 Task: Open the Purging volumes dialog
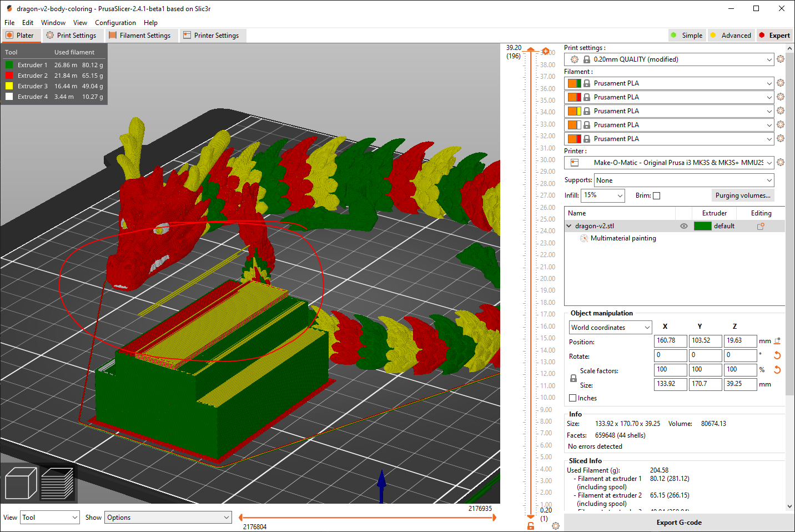point(743,195)
